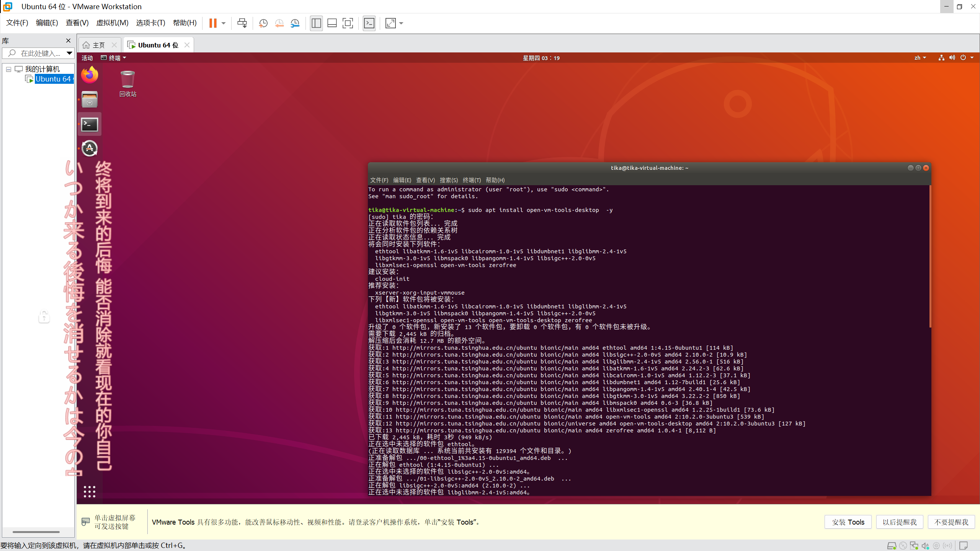Click the terminal window vertical scrollbar
This screenshot has width=980, height=551.
point(930,256)
